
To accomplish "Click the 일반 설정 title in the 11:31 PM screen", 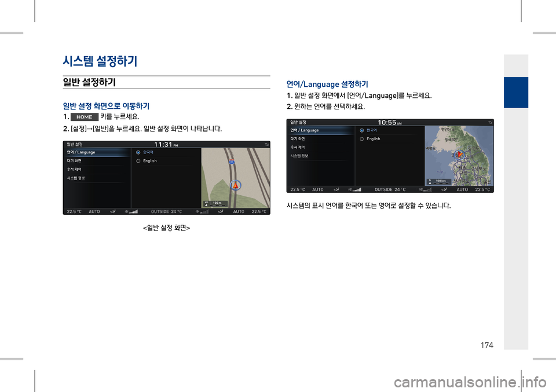I will click(75, 144).
